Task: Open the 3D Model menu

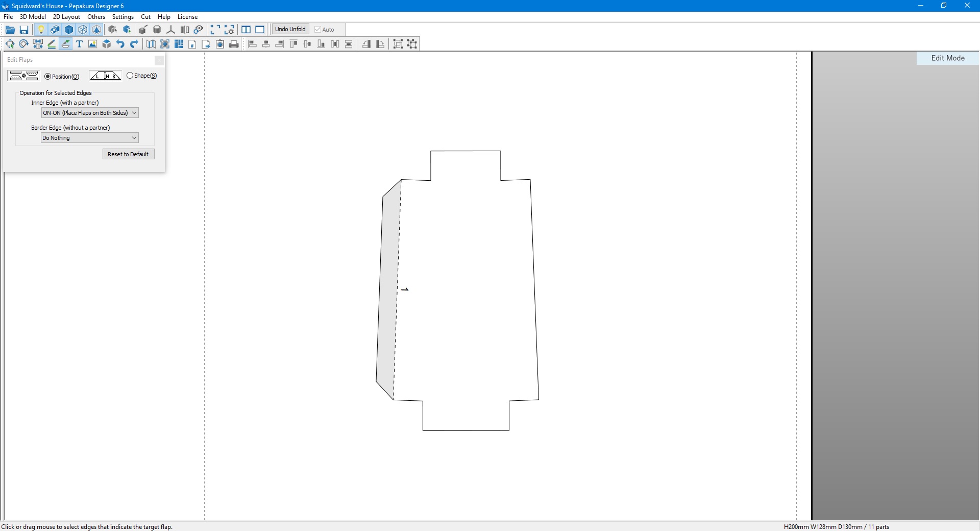Action: pos(33,17)
